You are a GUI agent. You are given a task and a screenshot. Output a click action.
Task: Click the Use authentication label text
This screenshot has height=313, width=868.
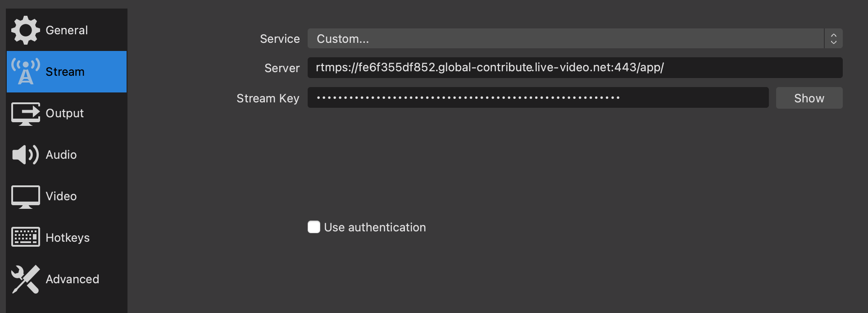point(375,227)
